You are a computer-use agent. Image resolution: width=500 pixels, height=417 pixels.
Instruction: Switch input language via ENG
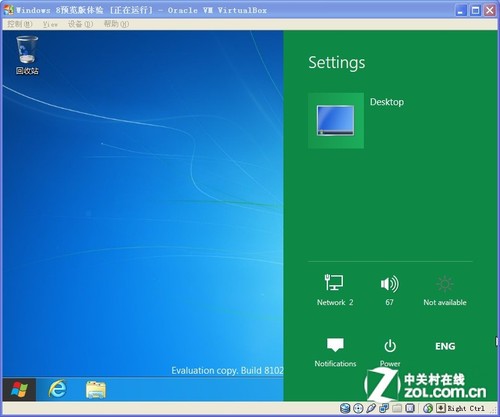tap(445, 346)
